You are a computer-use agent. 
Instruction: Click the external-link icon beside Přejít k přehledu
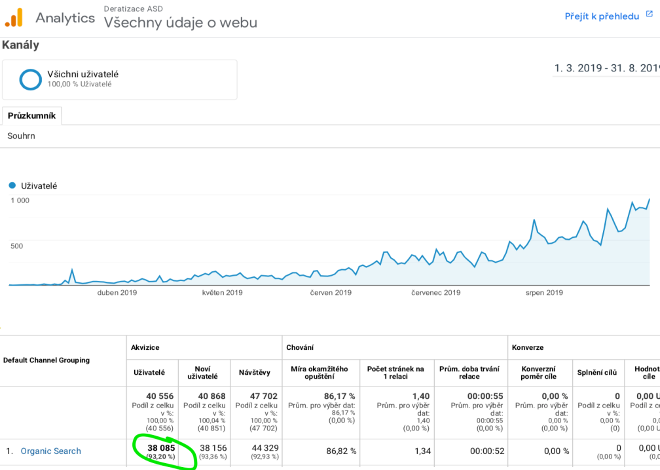point(649,14)
